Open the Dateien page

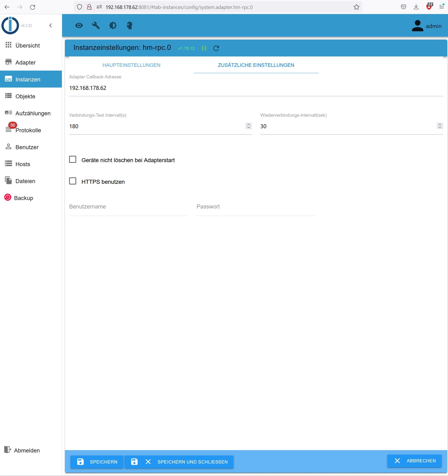[x=31, y=181]
